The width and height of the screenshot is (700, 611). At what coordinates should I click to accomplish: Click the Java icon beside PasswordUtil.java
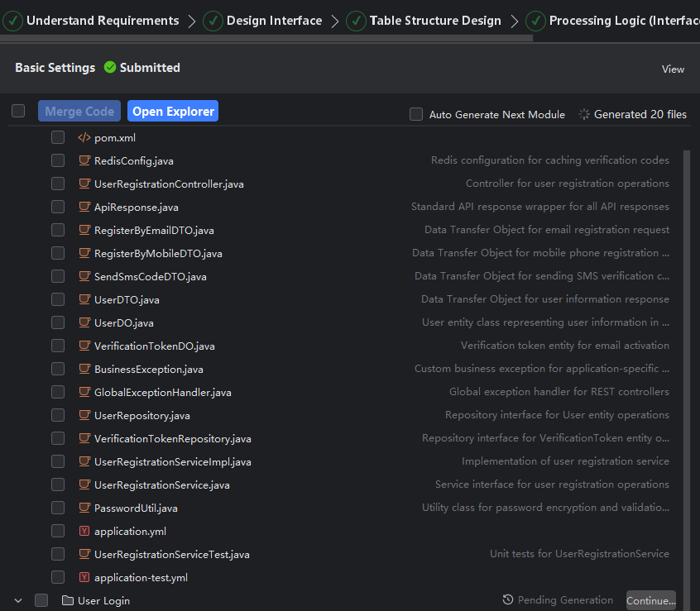tap(84, 508)
